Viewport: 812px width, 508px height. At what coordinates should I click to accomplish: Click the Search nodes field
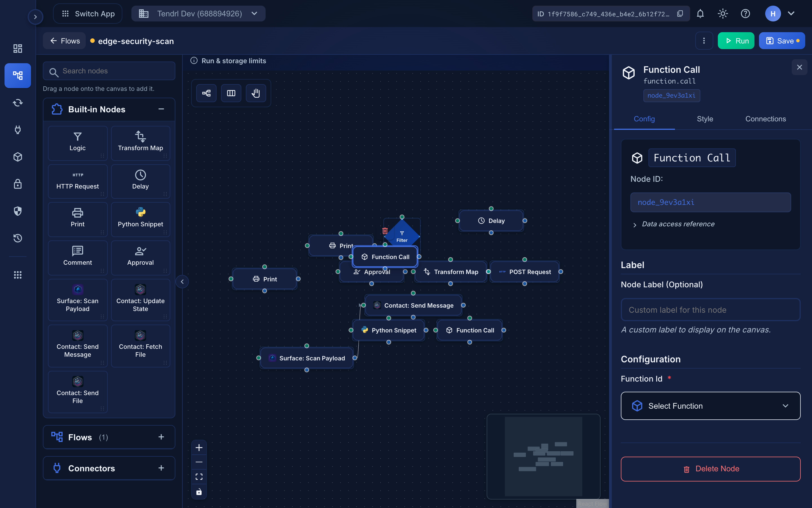[109, 71]
